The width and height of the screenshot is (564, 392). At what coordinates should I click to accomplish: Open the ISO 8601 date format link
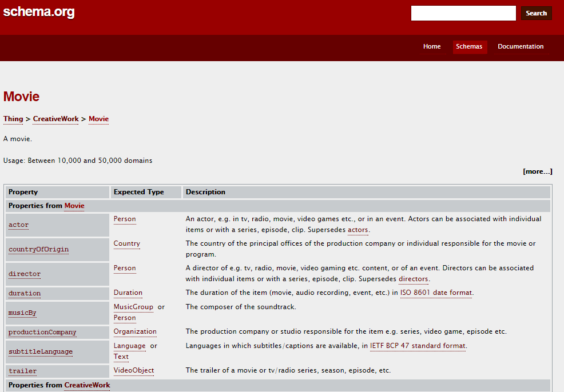click(x=436, y=293)
